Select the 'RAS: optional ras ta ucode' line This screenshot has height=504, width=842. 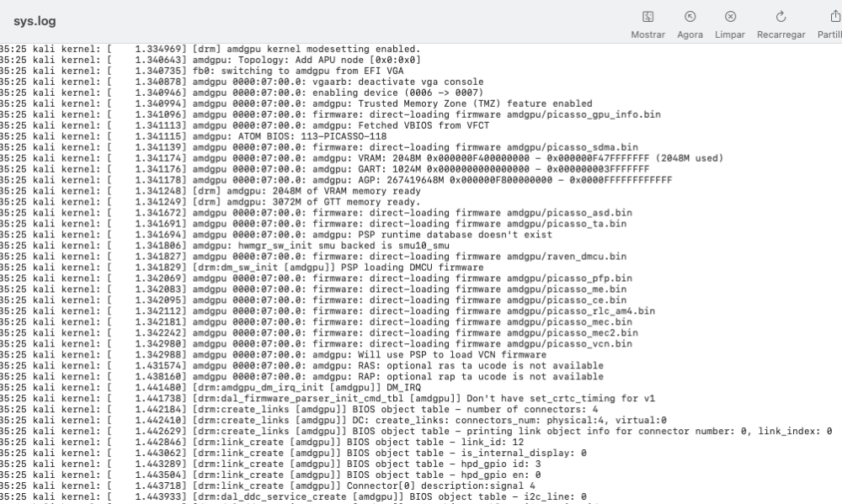tap(301, 365)
